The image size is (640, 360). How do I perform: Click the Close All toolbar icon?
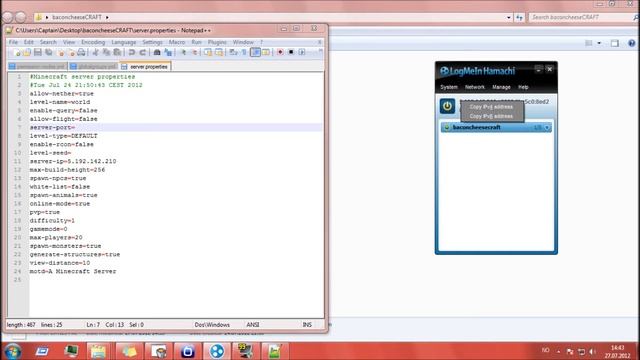(x=71, y=52)
